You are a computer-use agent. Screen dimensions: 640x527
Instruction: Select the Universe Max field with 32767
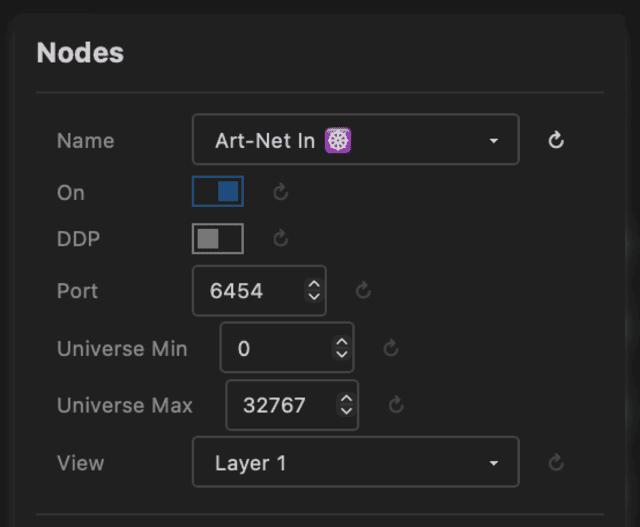click(278, 405)
